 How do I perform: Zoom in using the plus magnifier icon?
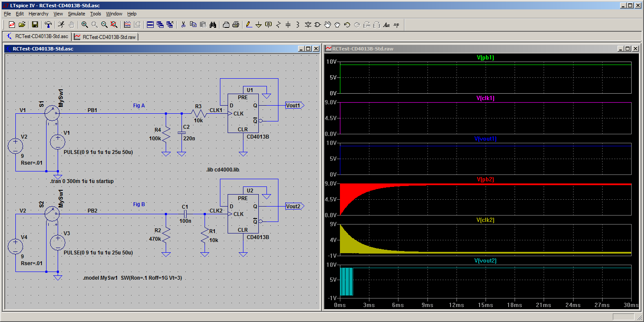85,25
